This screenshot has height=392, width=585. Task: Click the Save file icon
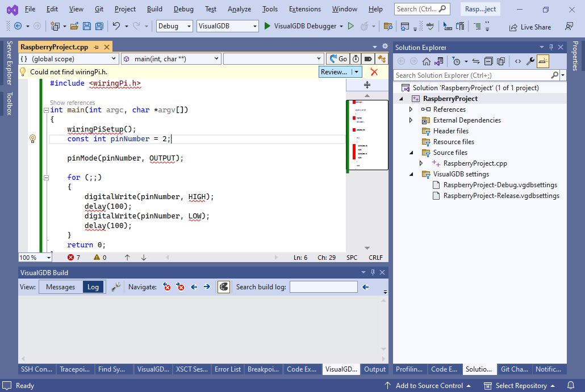[x=86, y=26]
